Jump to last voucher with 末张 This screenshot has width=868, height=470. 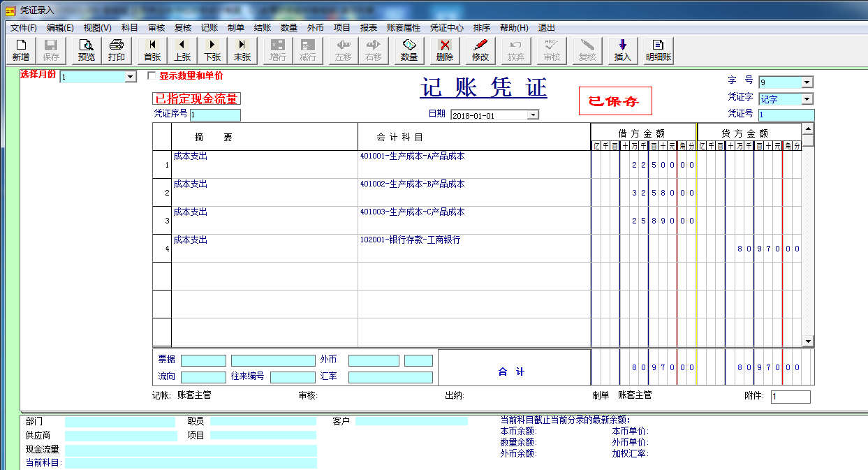(242, 50)
